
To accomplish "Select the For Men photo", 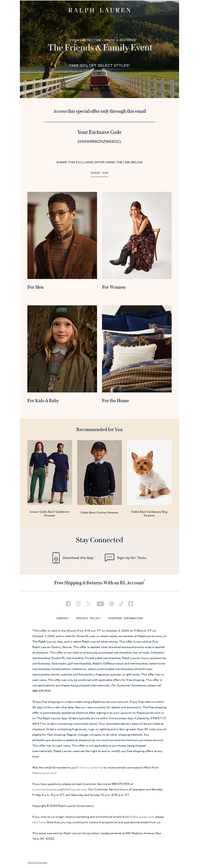I will pos(62,235).
